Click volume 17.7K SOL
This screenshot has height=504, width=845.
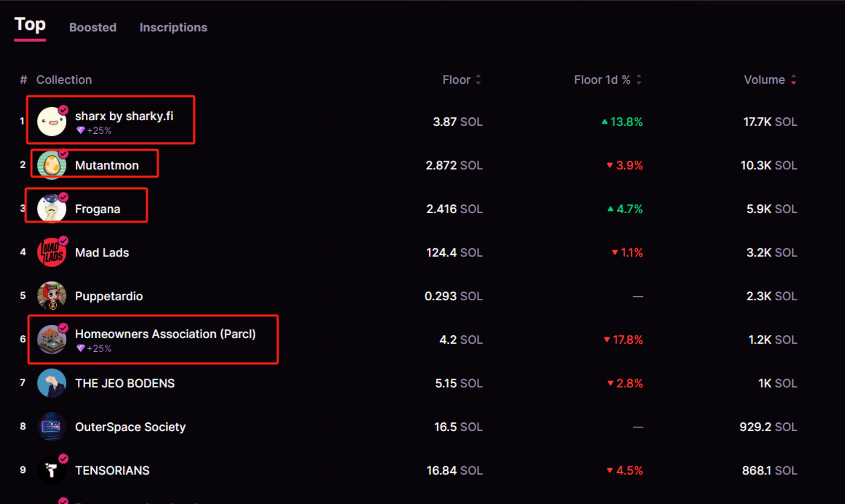click(770, 122)
